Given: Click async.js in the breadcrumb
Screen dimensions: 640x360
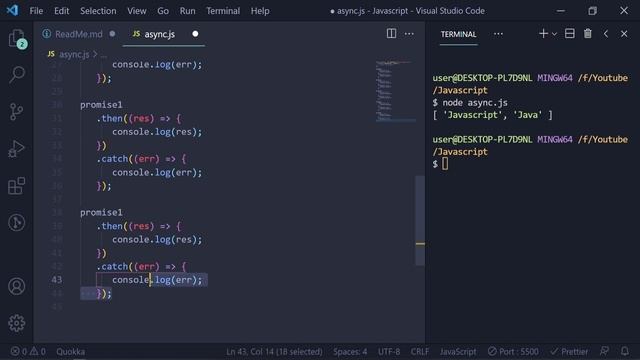Looking at the screenshot, I should point(74,54).
